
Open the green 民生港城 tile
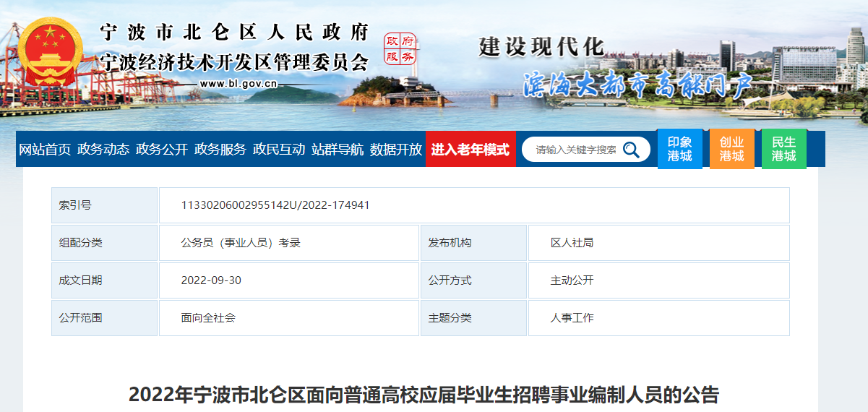(x=783, y=149)
